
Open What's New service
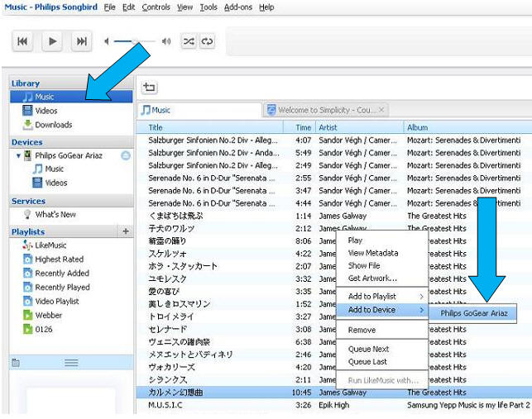[x=55, y=214]
